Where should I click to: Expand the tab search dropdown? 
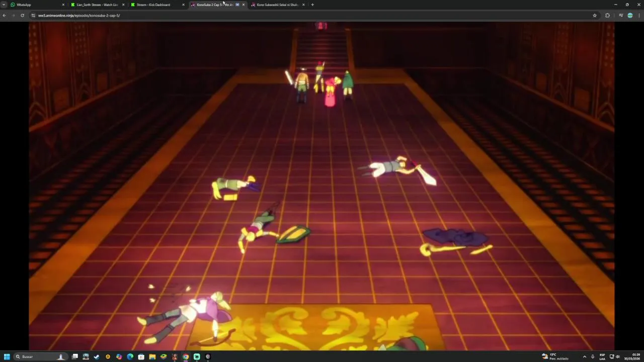click(4, 5)
